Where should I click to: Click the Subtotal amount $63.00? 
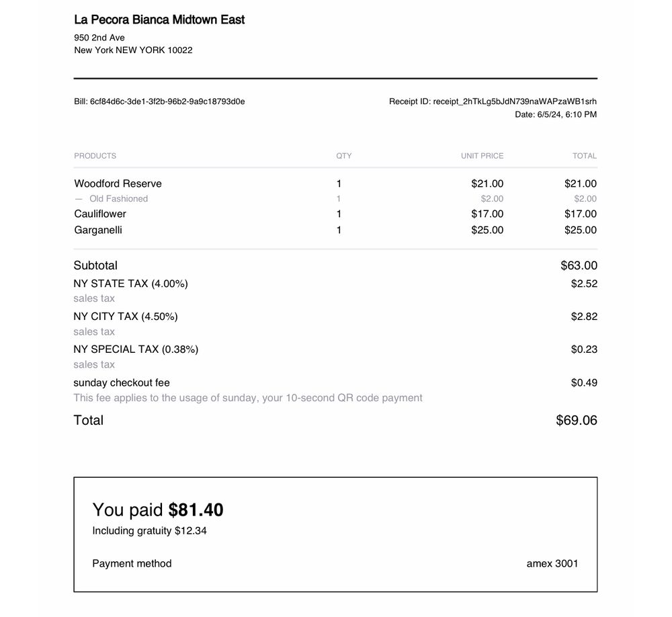coord(579,265)
